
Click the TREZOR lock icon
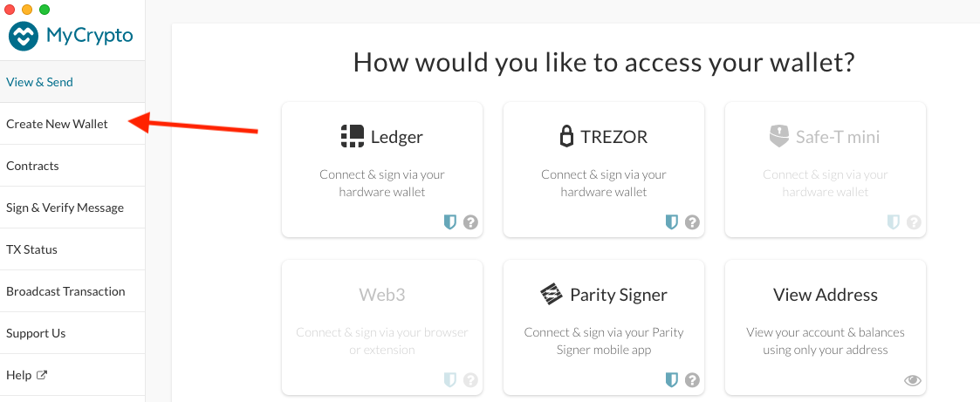(x=565, y=137)
